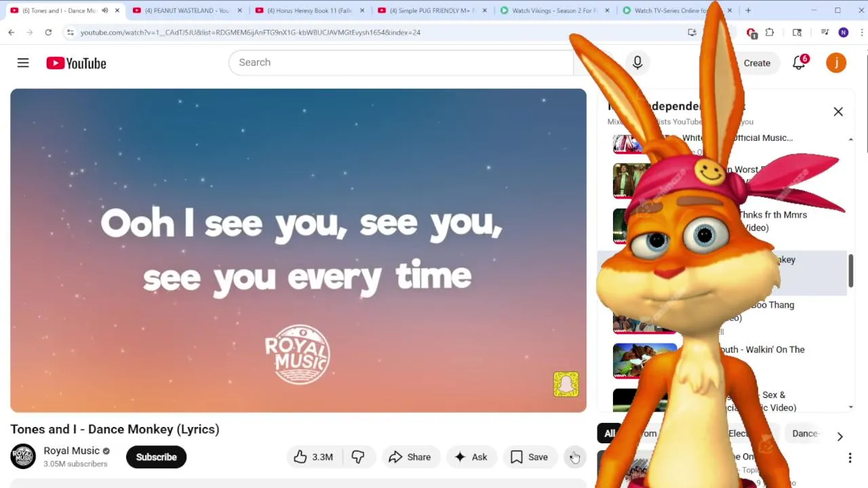Go to YouTube home via logo
Image resolution: width=868 pixels, height=488 pixels.
coord(76,63)
